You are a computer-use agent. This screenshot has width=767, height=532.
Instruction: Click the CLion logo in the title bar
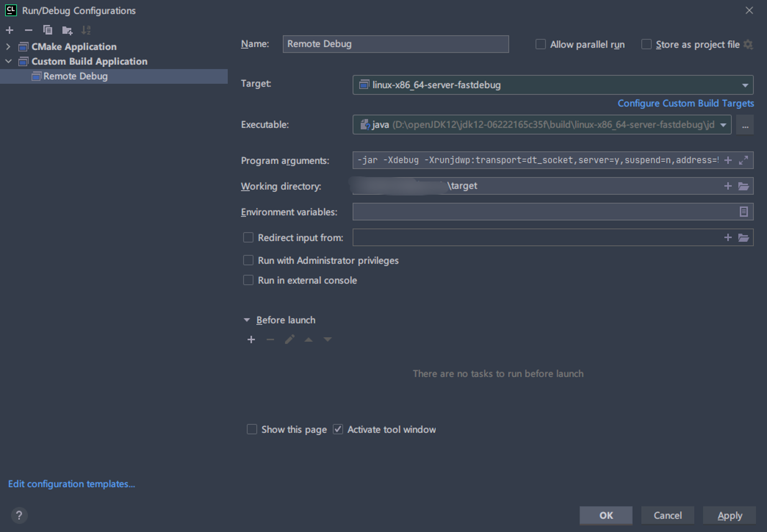tap(11, 10)
